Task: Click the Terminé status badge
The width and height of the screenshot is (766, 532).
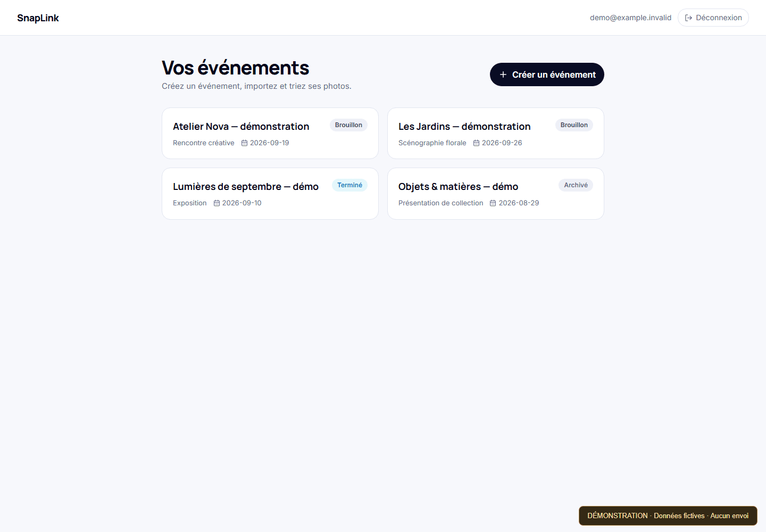Action: (x=349, y=185)
